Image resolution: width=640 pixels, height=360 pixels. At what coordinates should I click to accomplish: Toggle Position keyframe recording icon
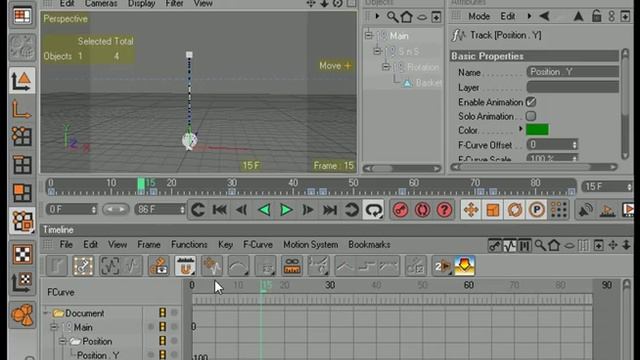[471, 210]
